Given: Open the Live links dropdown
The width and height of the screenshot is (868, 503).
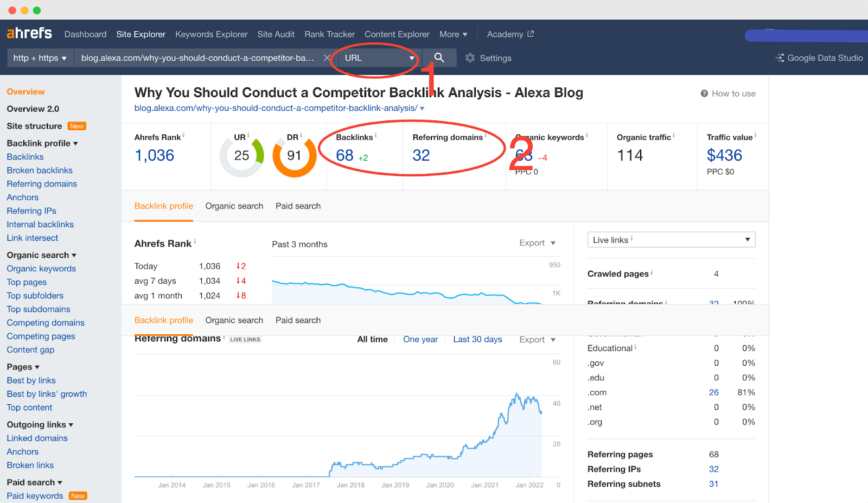Looking at the screenshot, I should pos(671,240).
